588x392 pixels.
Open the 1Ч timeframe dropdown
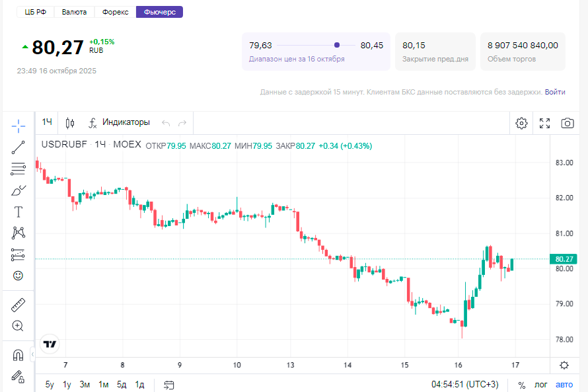click(x=48, y=122)
